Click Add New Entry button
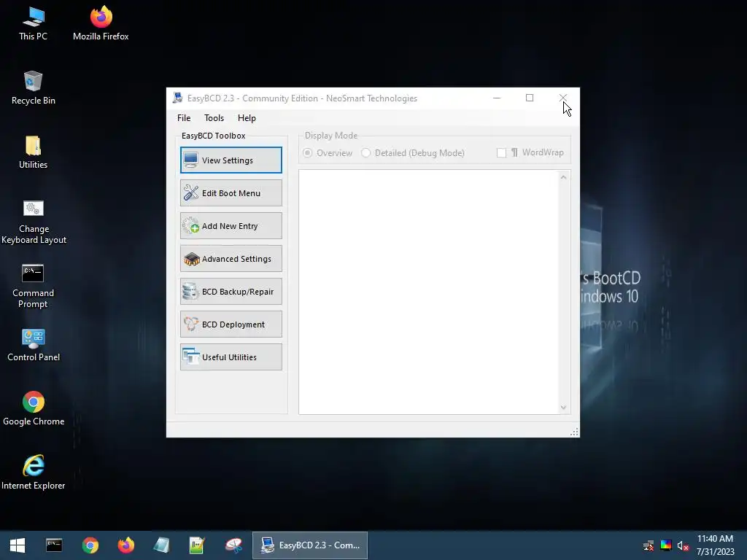The image size is (747, 560). click(x=231, y=226)
